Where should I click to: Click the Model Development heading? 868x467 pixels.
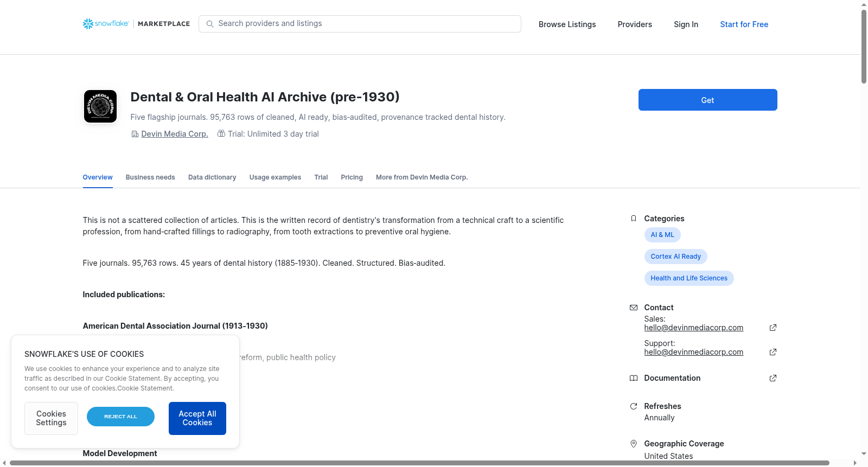(x=120, y=453)
